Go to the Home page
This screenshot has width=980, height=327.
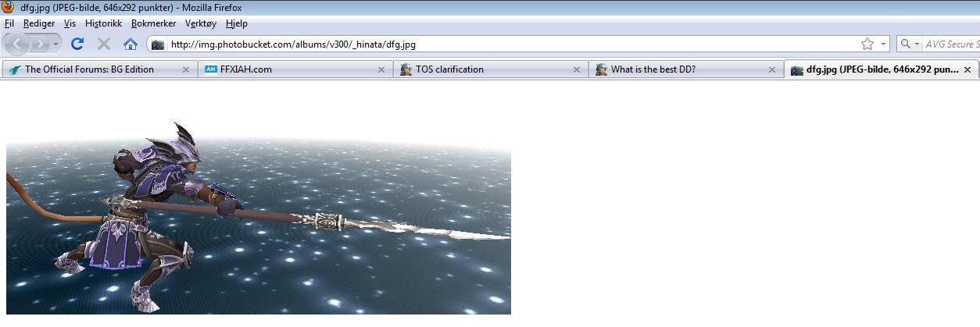[131, 44]
